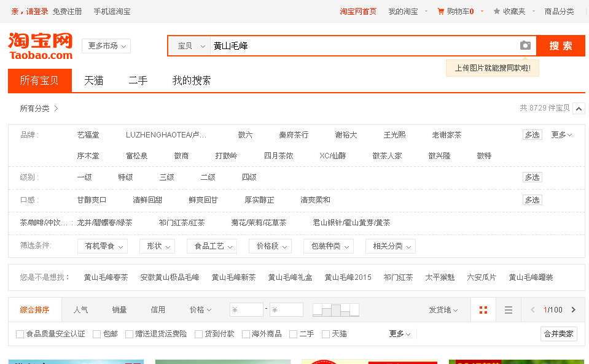Click suggested search 黄山毛峰春茶
Image resolution: width=589 pixels, height=364 pixels.
pos(106,277)
